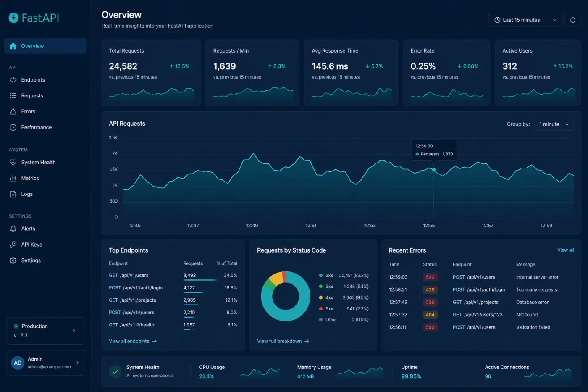Click GET /api/v1/users/123 error endpoint

point(478,315)
